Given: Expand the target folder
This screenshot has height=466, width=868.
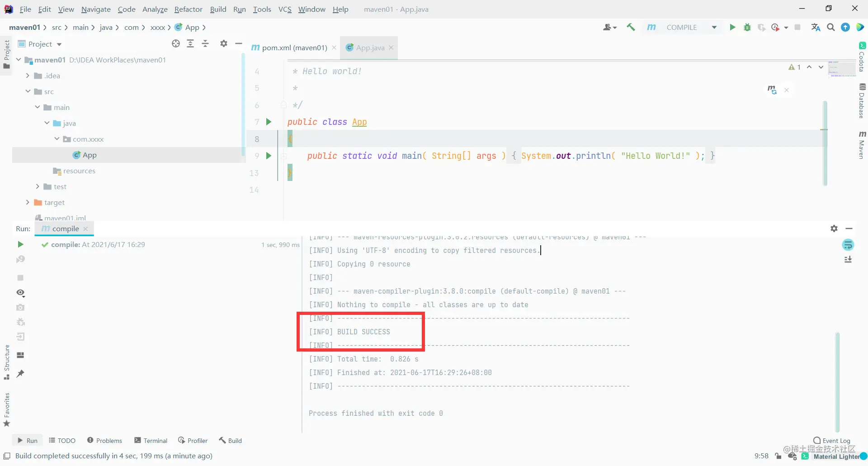Looking at the screenshot, I should pos(28,202).
